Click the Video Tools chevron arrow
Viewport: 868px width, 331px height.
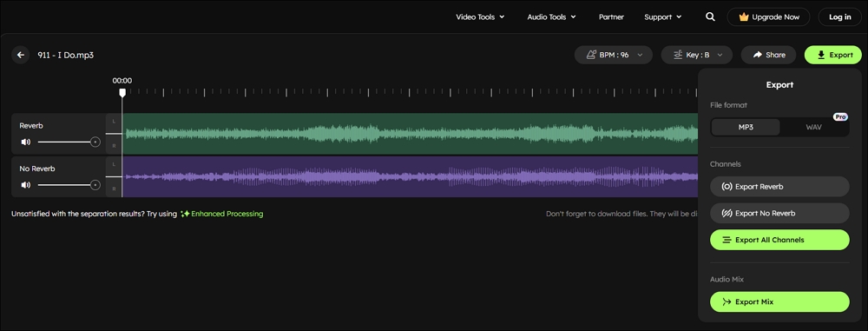(x=502, y=17)
